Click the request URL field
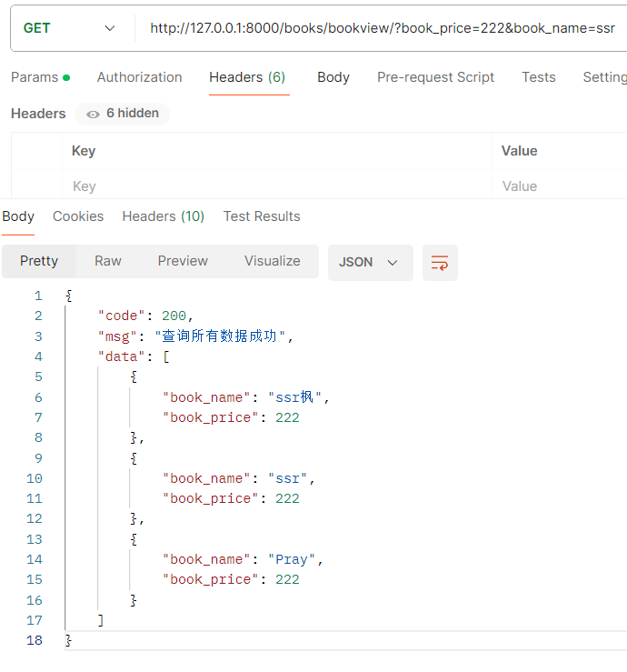This screenshot has width=627, height=672. coord(382,28)
